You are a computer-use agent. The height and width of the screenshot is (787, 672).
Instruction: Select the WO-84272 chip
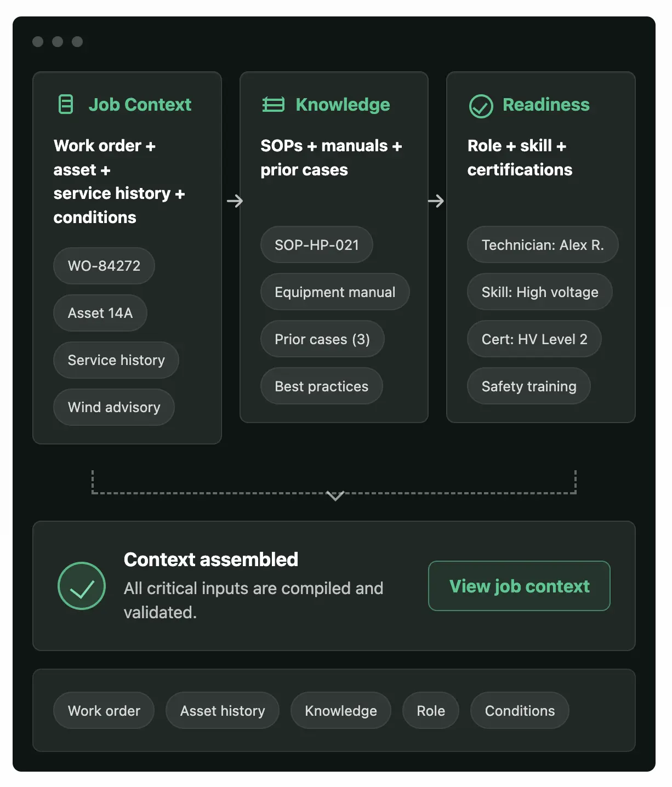104,266
